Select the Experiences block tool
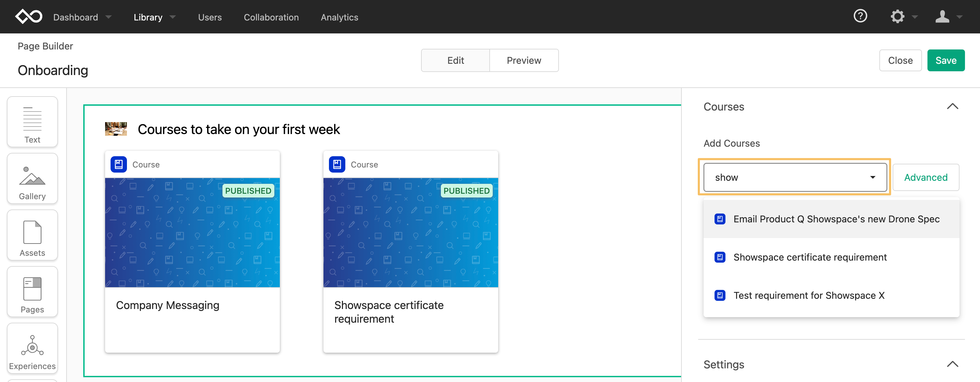Viewport: 980px width, 382px height. click(32, 349)
